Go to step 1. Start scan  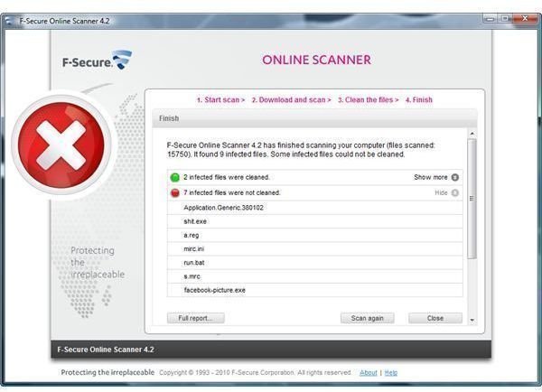[220, 100]
